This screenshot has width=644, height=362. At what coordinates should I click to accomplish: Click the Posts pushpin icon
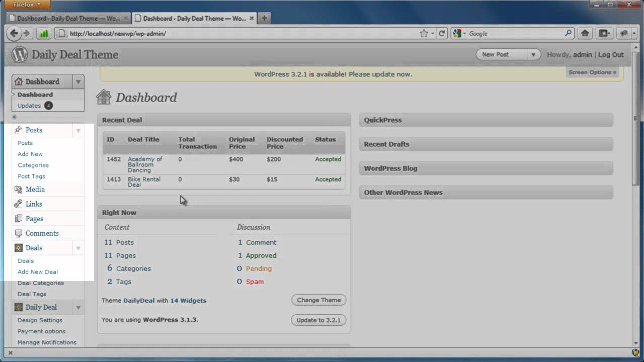19,130
